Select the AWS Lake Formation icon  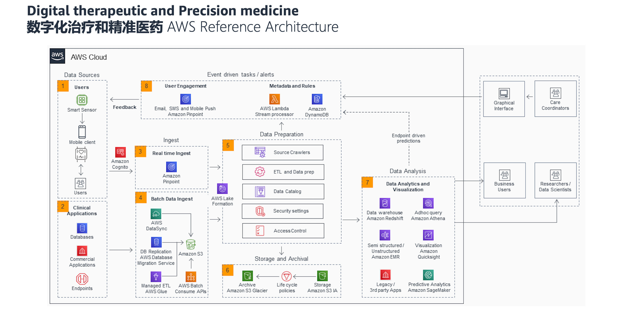(x=222, y=189)
